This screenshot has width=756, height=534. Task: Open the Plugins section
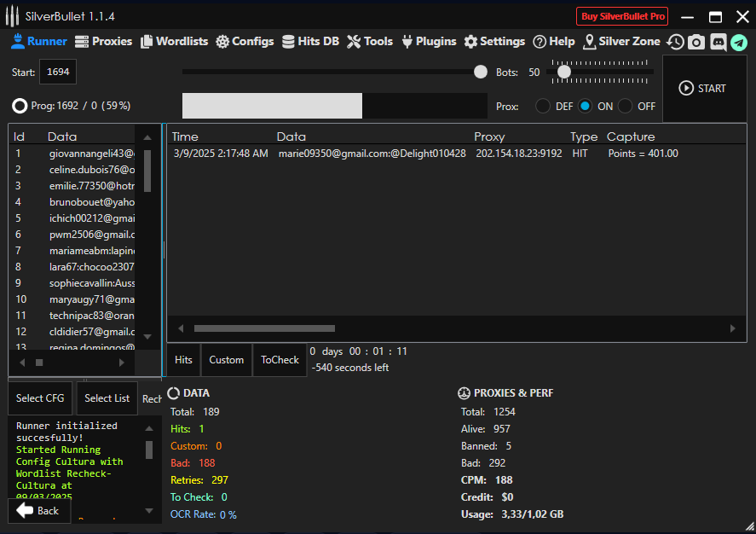point(428,41)
